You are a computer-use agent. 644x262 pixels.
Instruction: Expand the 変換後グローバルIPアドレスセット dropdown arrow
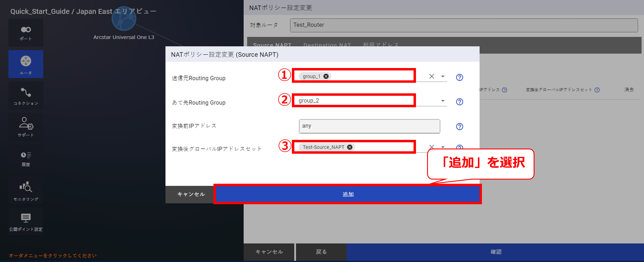click(x=443, y=147)
